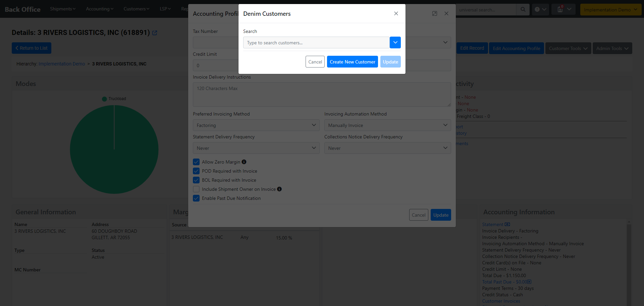Image resolution: width=644 pixels, height=306 pixels.
Task: Click Edit Accounting Profile button
Action: click(x=517, y=48)
